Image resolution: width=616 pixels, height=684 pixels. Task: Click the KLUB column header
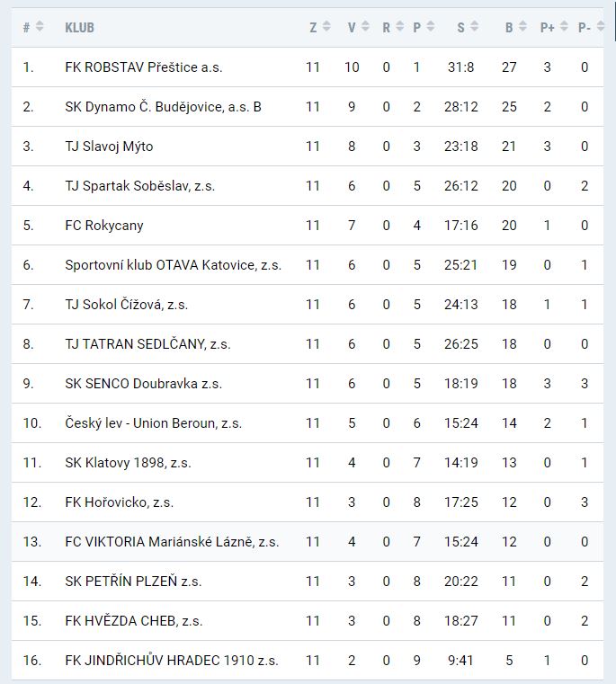coord(79,28)
